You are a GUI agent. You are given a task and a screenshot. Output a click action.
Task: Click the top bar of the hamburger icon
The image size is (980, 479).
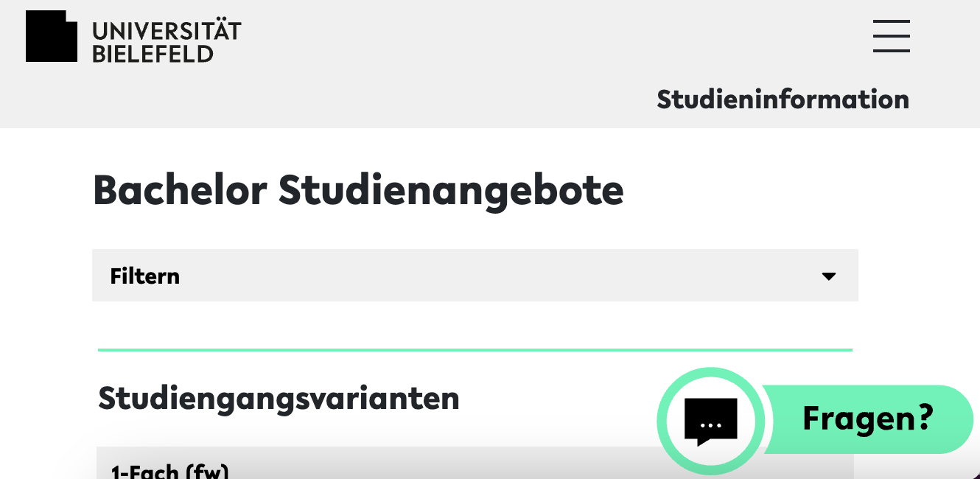click(x=891, y=21)
